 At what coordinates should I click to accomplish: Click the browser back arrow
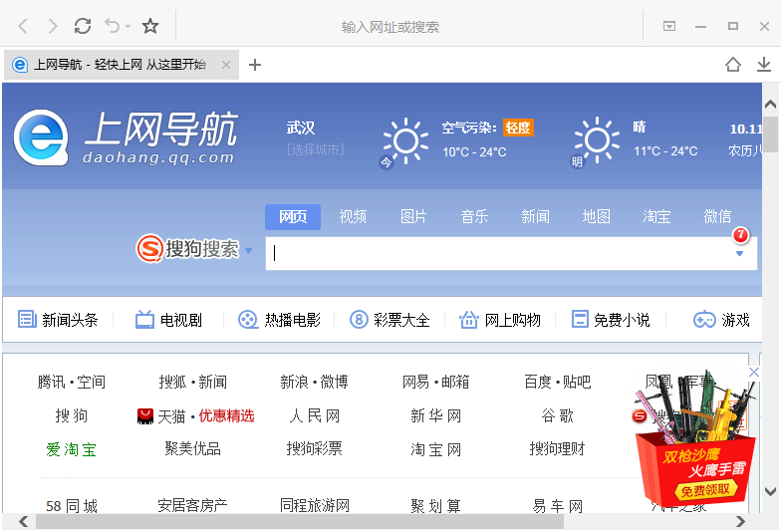pos(23,26)
